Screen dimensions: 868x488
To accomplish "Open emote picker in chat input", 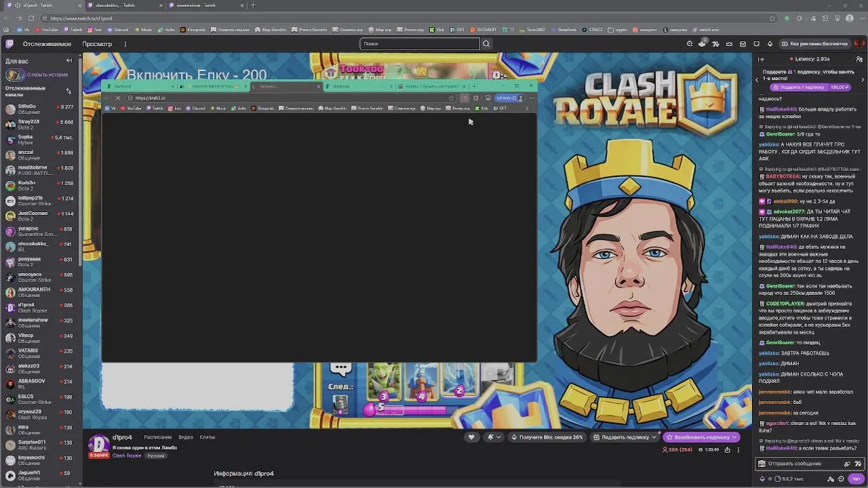I will click(859, 464).
